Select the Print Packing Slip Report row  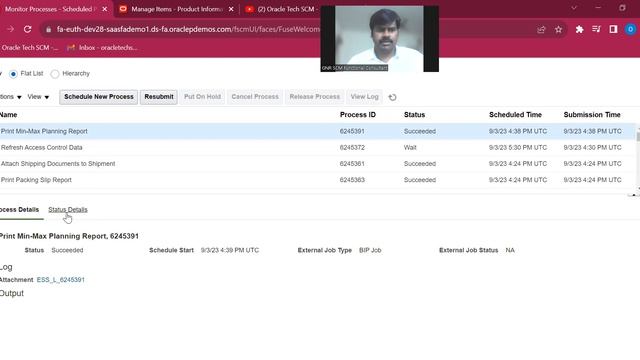click(318, 180)
